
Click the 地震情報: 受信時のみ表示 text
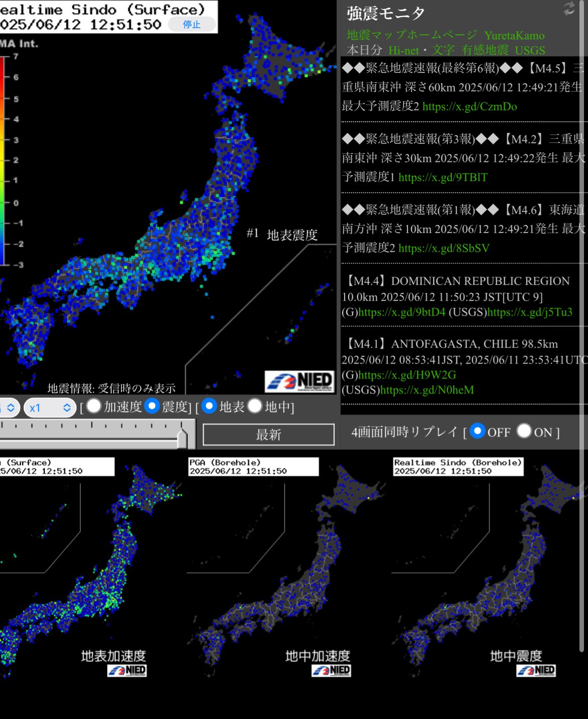(112, 388)
